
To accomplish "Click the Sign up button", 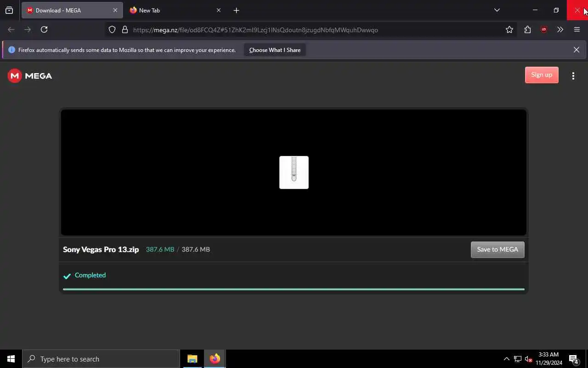I will pyautogui.click(x=542, y=75).
